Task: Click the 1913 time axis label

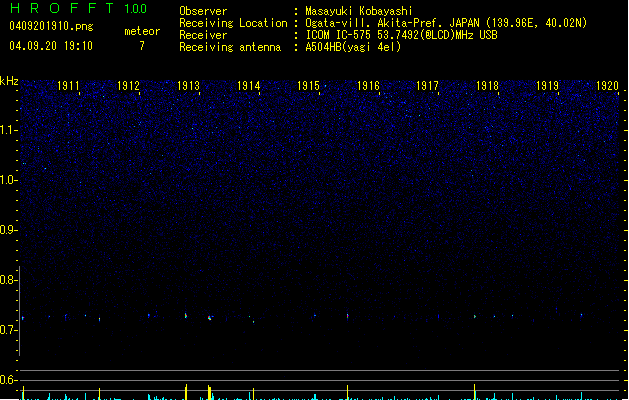Action: [189, 86]
